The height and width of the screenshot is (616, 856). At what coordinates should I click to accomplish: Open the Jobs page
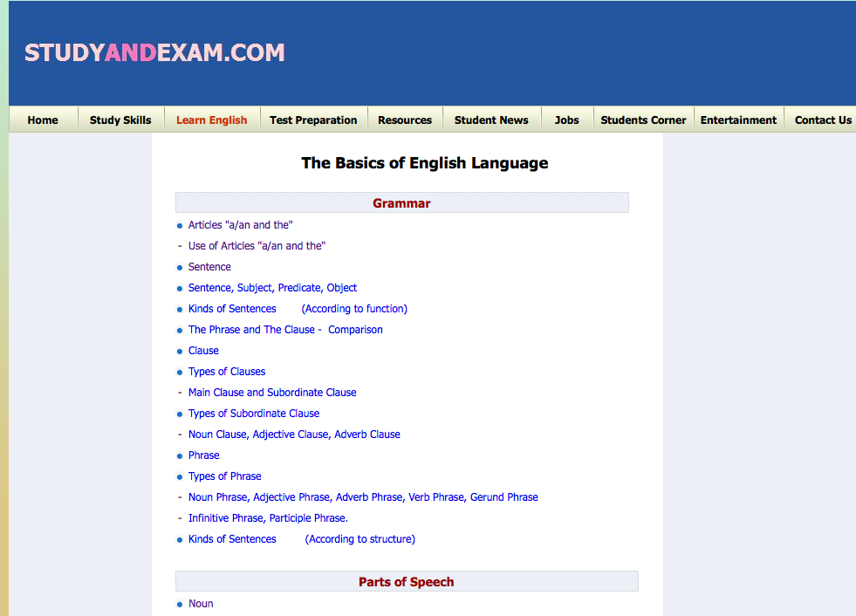566,120
